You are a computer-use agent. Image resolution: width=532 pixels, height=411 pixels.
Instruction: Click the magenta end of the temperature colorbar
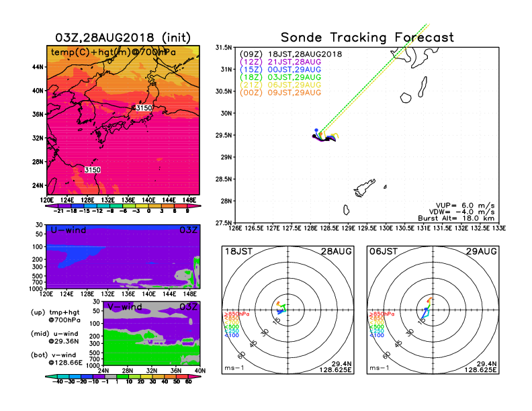(x=194, y=206)
